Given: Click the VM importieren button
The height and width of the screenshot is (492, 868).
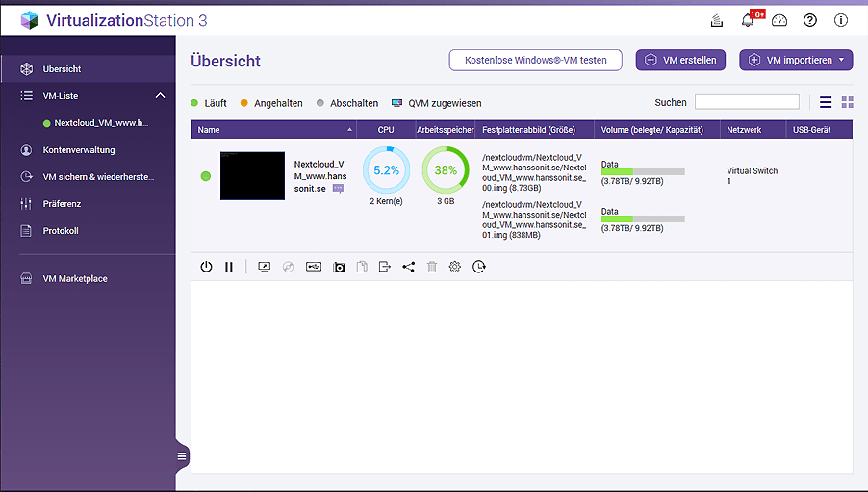Looking at the screenshot, I should (x=796, y=60).
